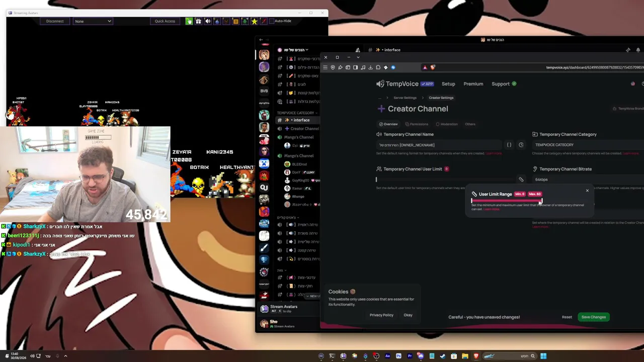Open Premiere Pro from the taskbar
644x362 pixels.
tap(410, 356)
